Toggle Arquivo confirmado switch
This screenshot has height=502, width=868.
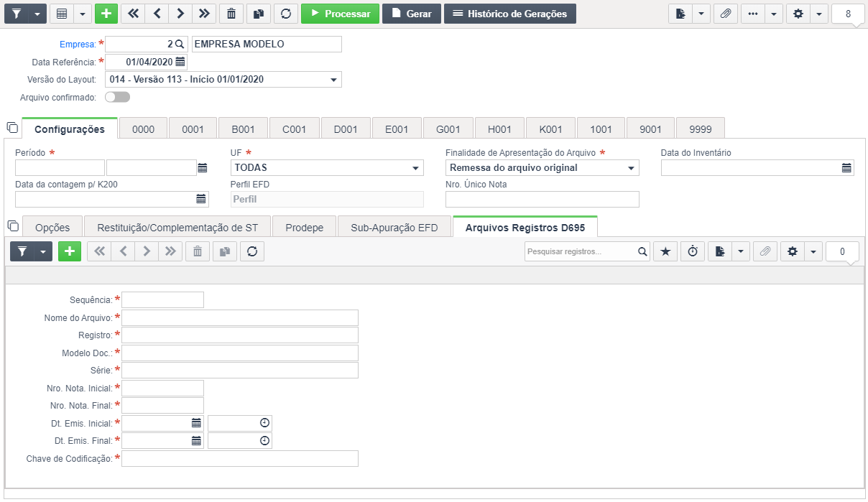point(117,97)
